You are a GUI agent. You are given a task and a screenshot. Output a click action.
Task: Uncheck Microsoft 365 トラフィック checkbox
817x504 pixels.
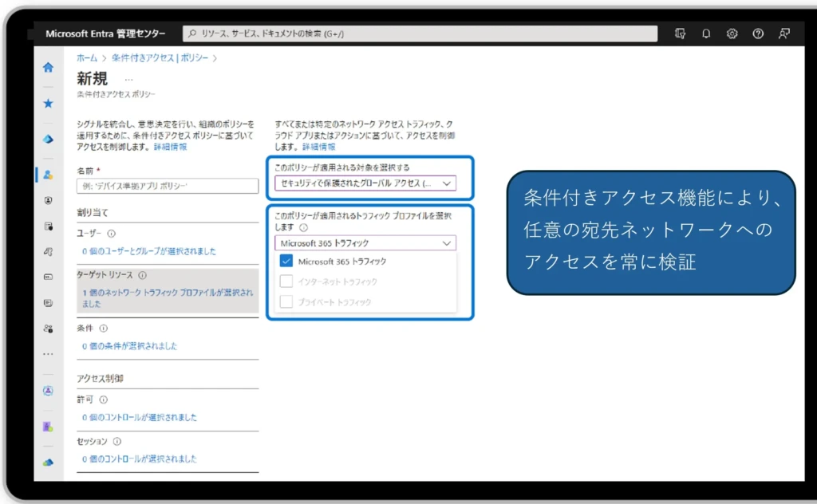click(286, 261)
